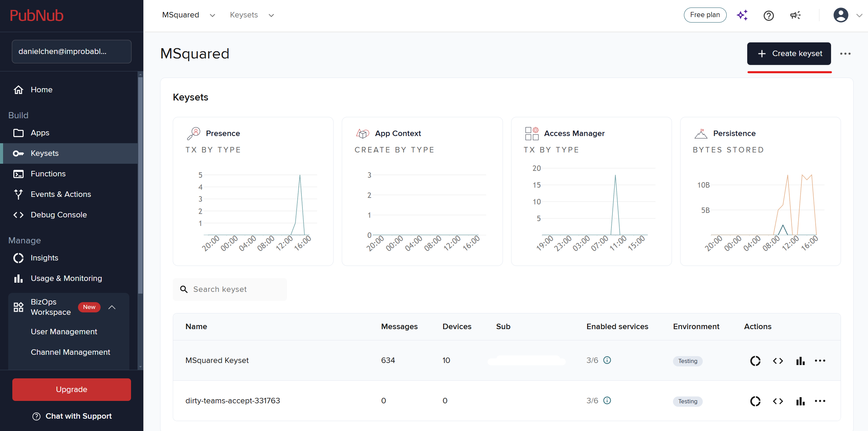Open the help question mark icon
Image resolution: width=868 pixels, height=431 pixels.
pos(768,15)
